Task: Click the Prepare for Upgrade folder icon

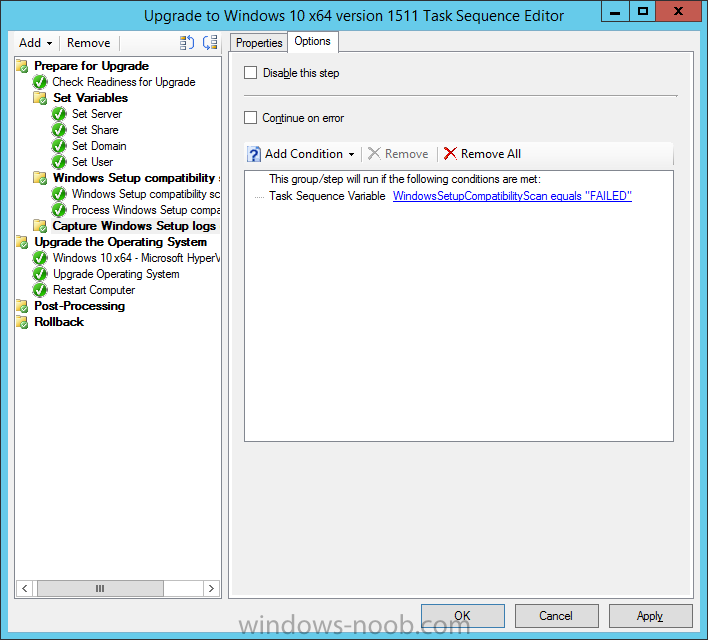Action: [x=22, y=66]
